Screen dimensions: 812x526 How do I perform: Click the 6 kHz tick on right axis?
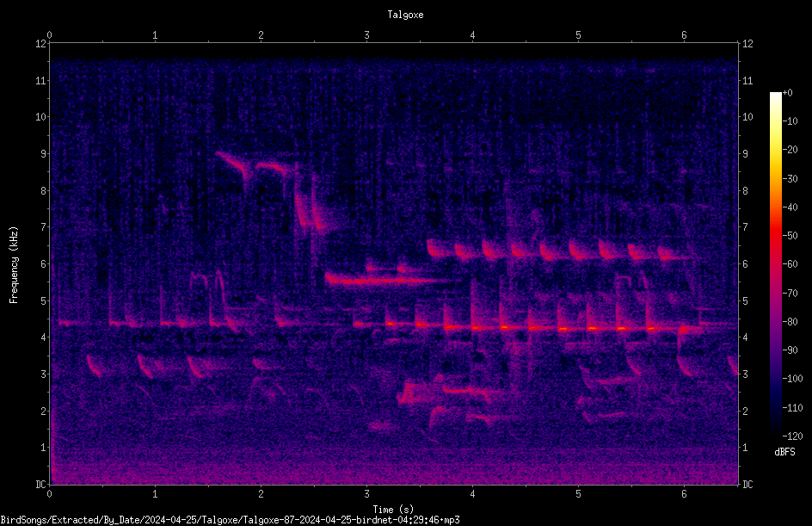(745, 263)
